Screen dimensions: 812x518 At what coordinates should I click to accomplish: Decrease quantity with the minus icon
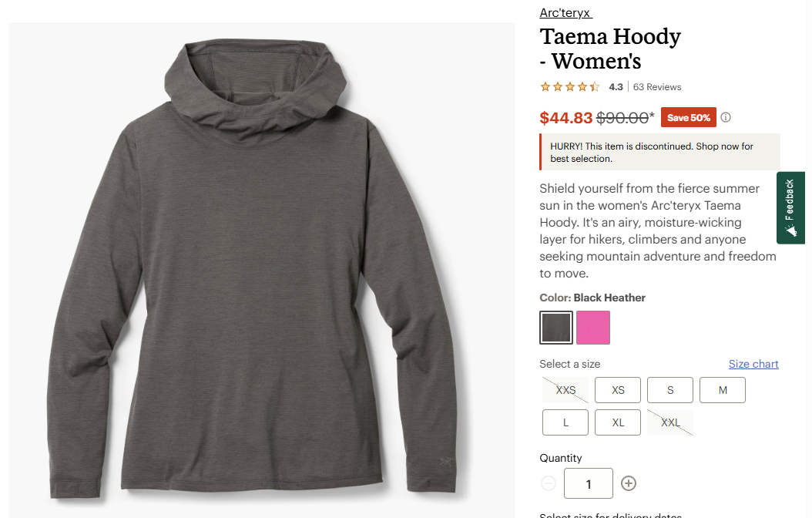(x=549, y=483)
